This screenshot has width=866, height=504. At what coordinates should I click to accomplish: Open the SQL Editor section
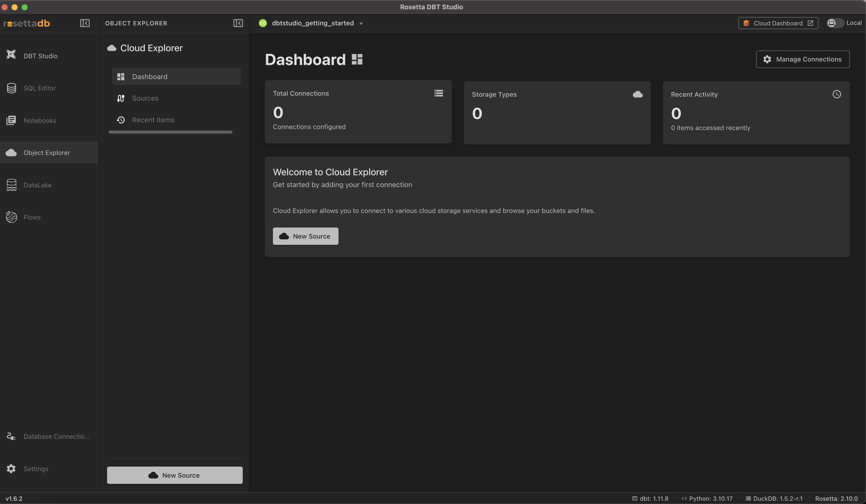(49, 88)
